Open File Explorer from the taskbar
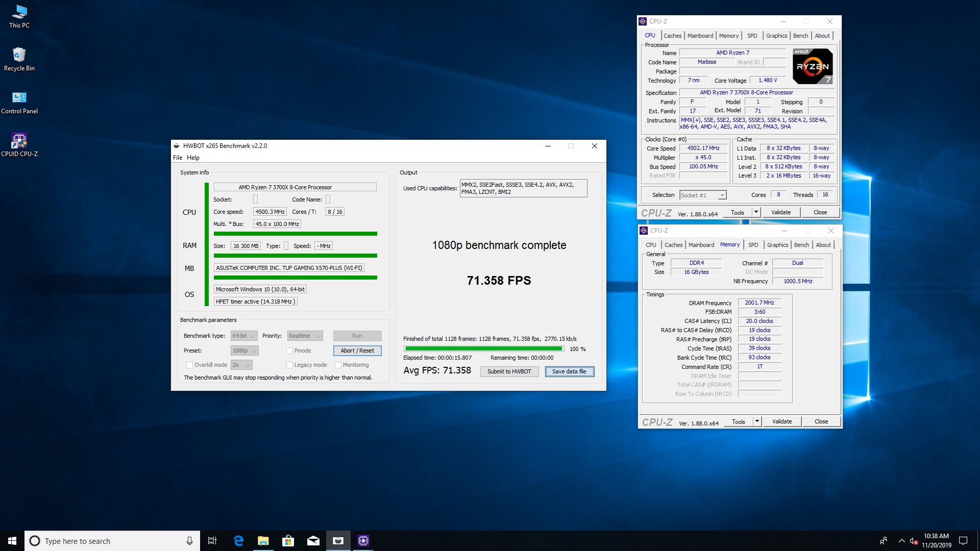Screen dimensions: 980x551 point(263,541)
